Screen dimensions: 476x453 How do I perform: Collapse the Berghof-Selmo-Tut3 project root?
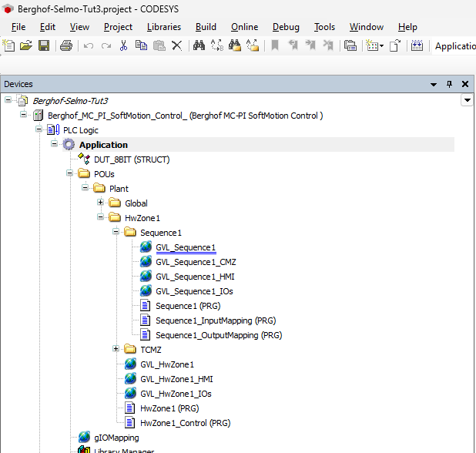click(8, 100)
